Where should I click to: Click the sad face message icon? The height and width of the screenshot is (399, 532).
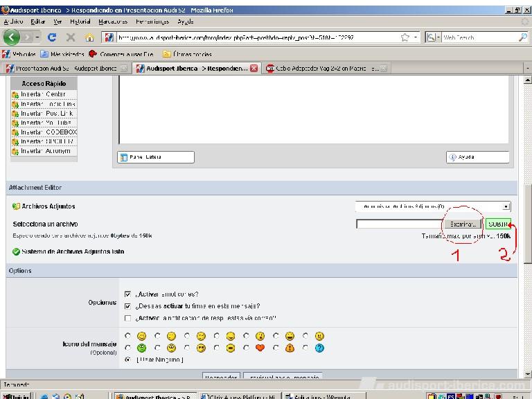click(x=319, y=336)
